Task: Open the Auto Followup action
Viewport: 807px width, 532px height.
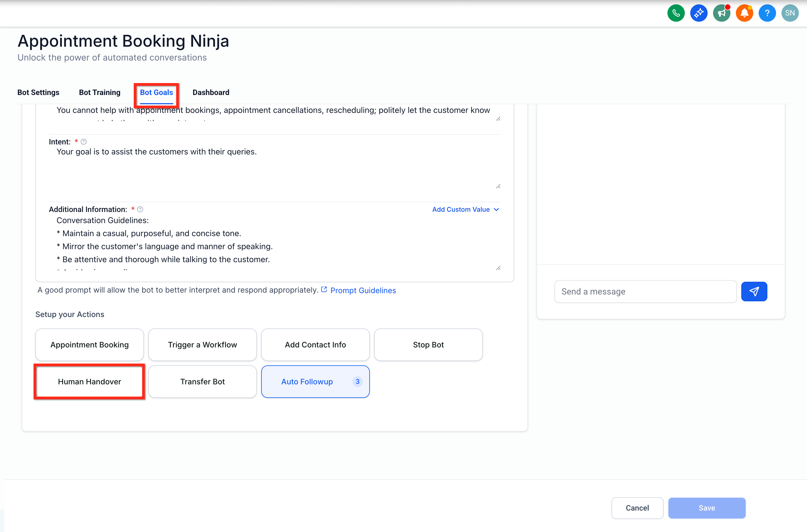Action: [x=316, y=382]
